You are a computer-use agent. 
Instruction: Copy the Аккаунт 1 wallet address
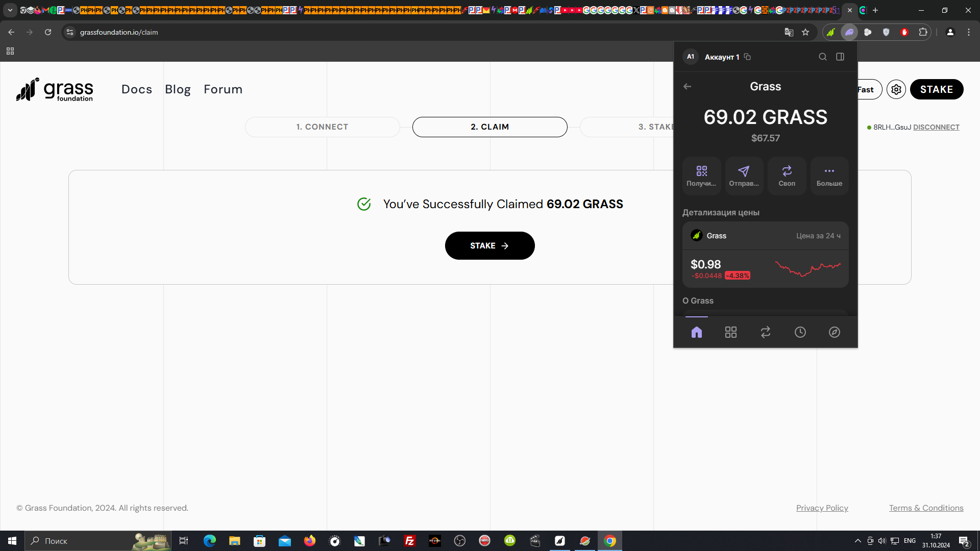[x=747, y=57]
